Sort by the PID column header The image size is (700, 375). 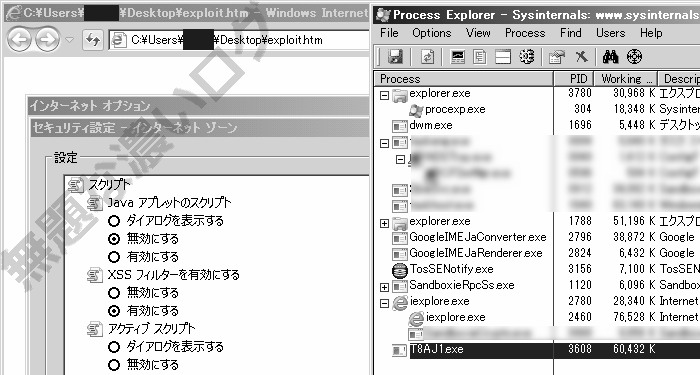574,79
